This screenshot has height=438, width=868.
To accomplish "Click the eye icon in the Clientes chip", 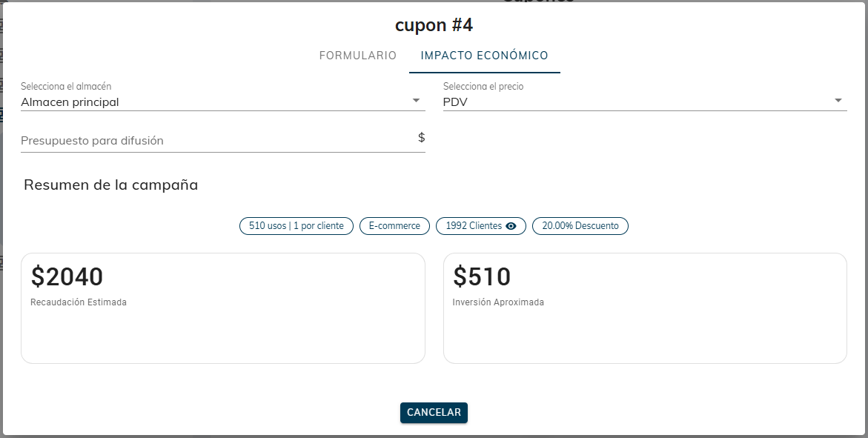I will tap(511, 226).
